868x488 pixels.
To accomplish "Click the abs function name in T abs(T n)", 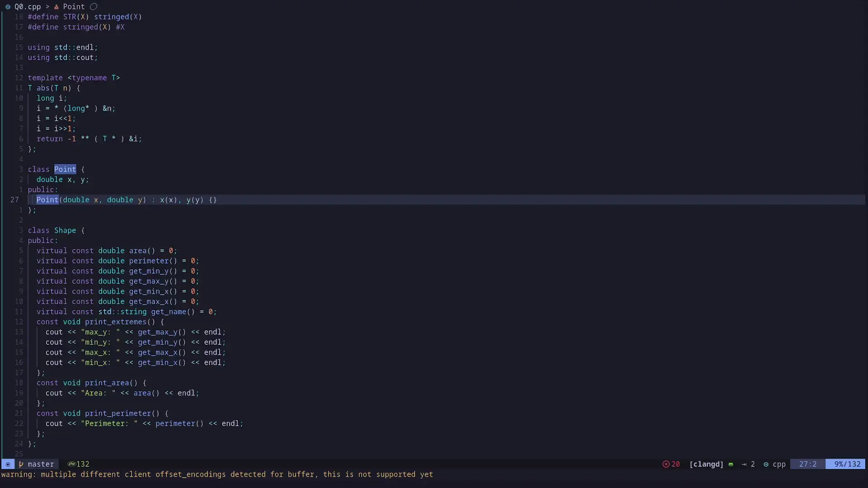I will coord(43,88).
